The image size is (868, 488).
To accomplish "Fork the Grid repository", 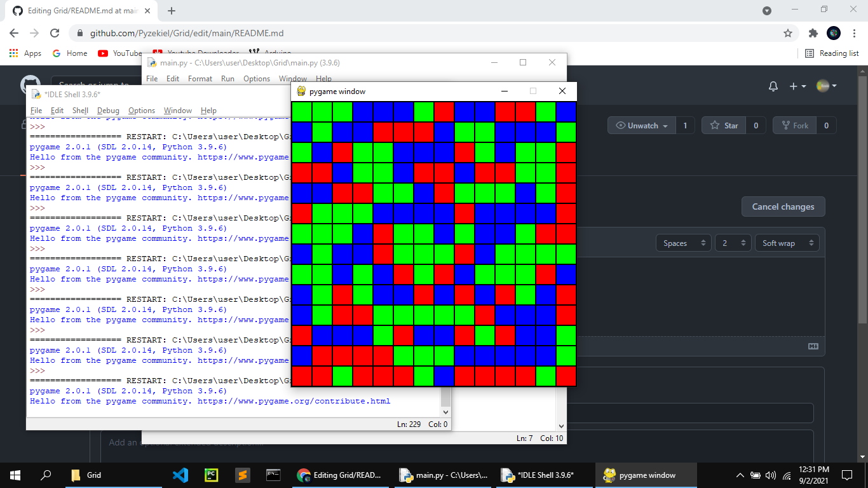I will pos(795,125).
